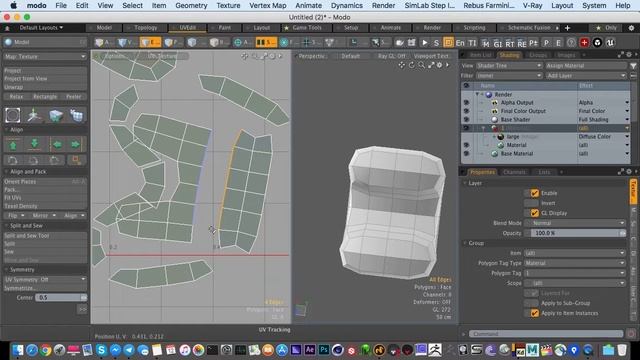Align UVs up with green up arrow

[13, 144]
